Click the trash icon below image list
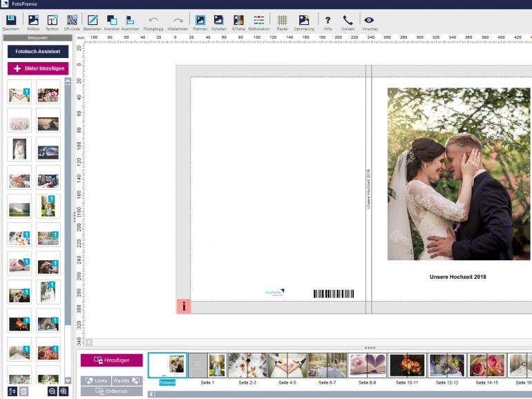The image size is (532, 399). [23, 391]
